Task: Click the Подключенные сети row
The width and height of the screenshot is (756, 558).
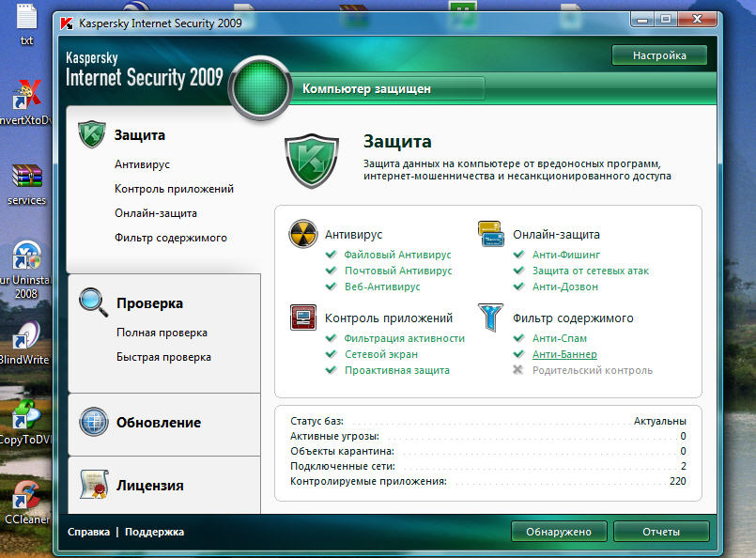Action: point(488,466)
